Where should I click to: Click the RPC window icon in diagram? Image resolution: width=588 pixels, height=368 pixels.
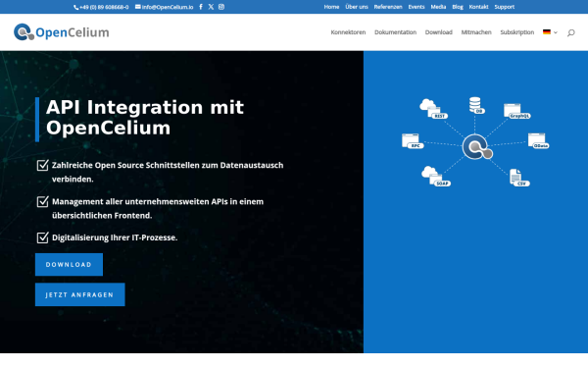point(413,141)
